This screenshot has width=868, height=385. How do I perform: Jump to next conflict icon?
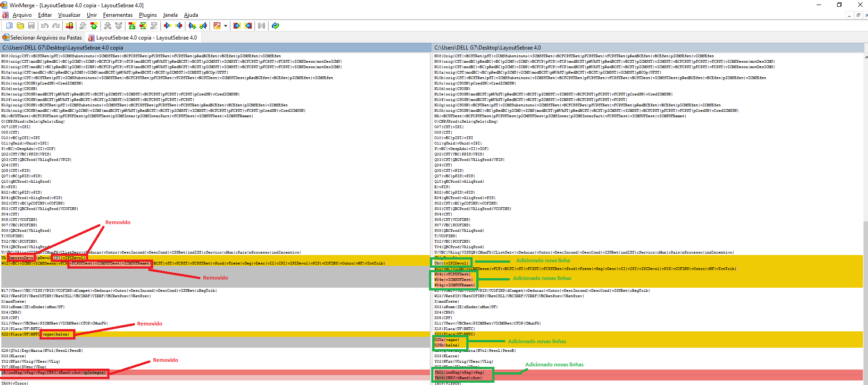[x=107, y=26]
